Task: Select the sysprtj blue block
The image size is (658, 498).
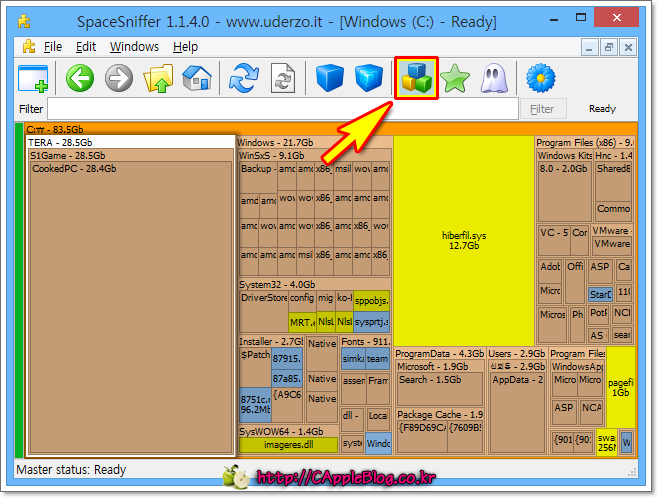Action: pos(371,322)
